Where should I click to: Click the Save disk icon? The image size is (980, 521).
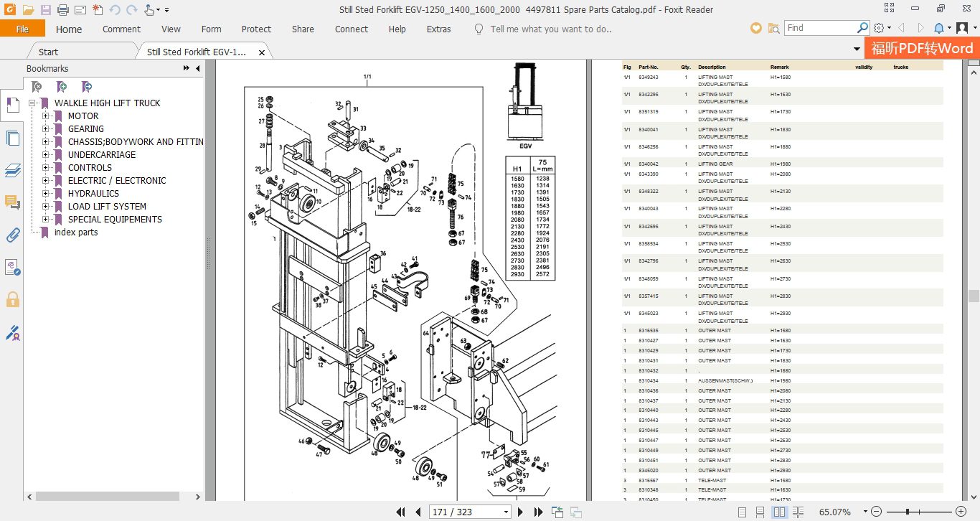point(45,10)
